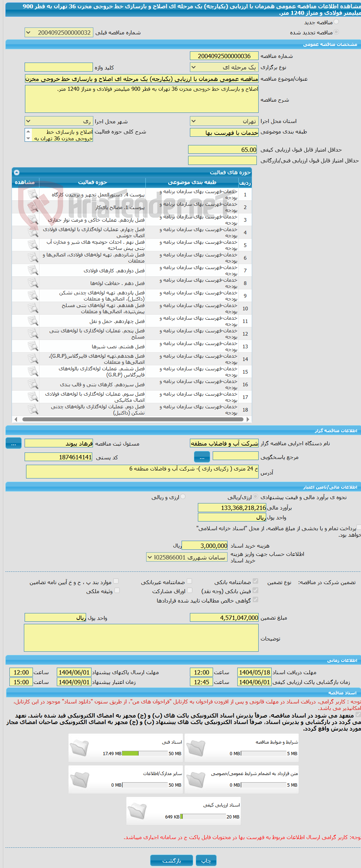Collapse the حوزه های فعالیت panel

coord(17,173)
